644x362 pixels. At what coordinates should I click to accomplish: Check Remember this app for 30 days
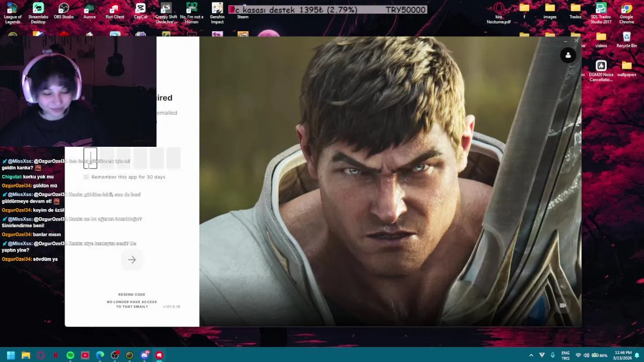point(86,177)
